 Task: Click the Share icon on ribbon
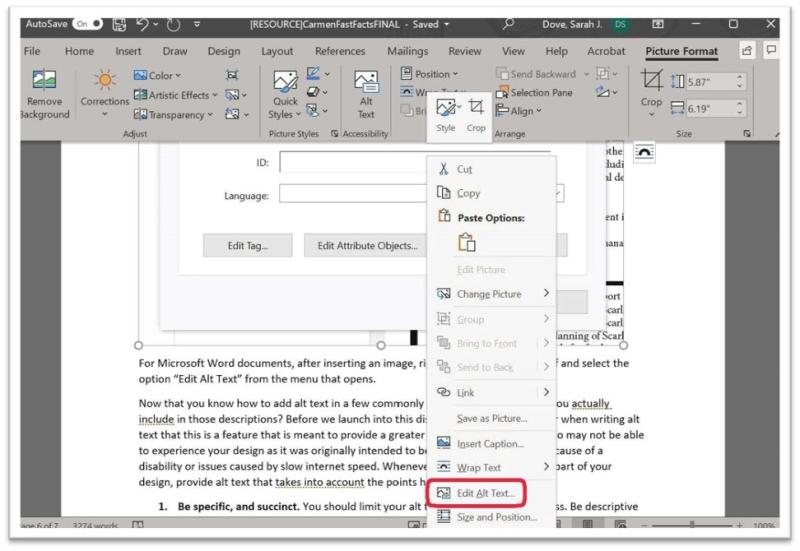[x=747, y=50]
